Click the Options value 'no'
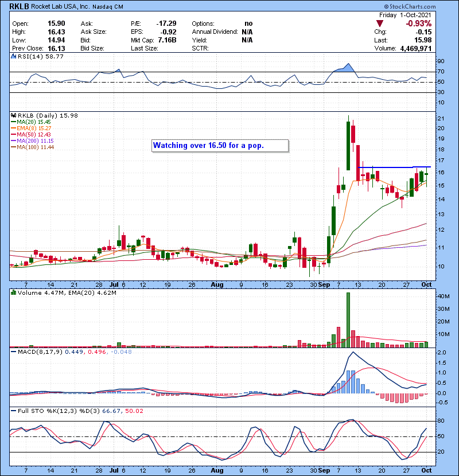 (248, 24)
